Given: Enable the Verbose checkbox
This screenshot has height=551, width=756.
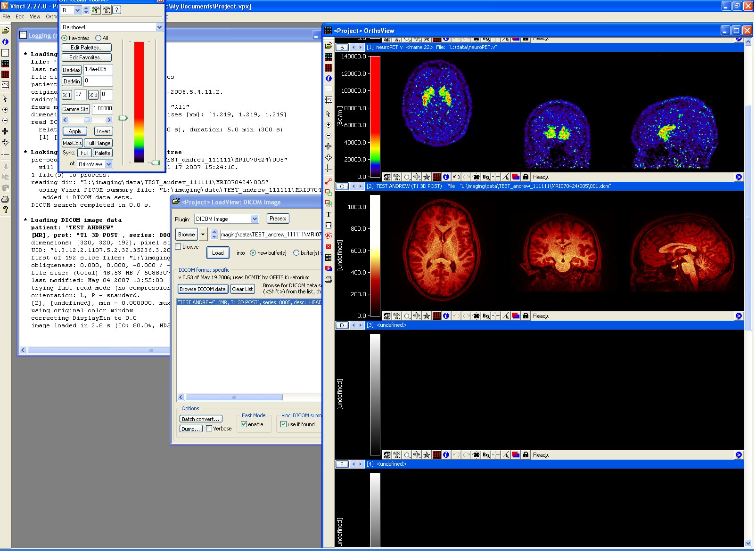Looking at the screenshot, I should (209, 429).
